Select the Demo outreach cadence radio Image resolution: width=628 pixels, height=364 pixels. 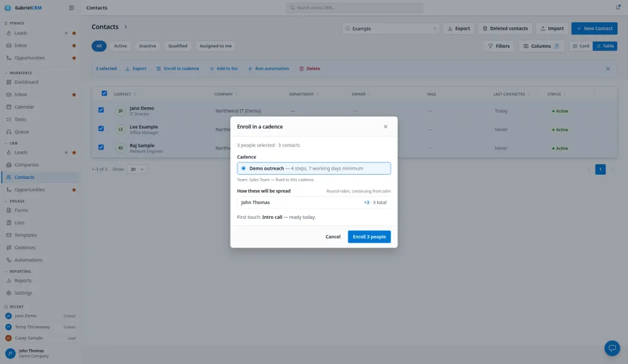[243, 169]
